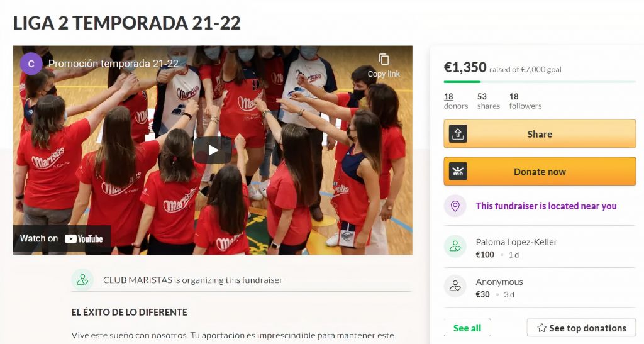
Task: Click the Anonymous donor avatar icon
Action: tap(455, 286)
